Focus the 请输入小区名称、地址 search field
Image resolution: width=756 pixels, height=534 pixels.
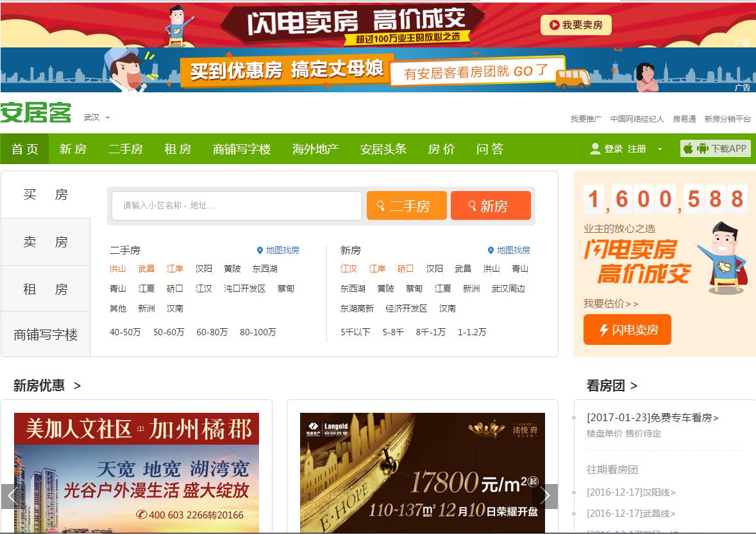237,206
